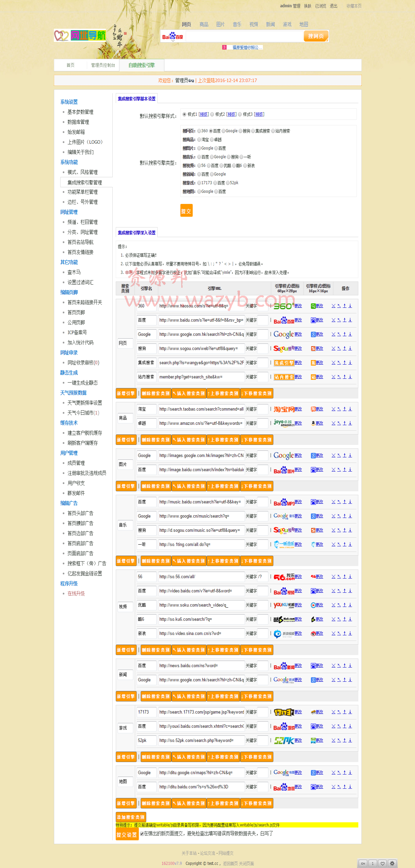
Task: Choose 360 as default web search
Action: 199,131
